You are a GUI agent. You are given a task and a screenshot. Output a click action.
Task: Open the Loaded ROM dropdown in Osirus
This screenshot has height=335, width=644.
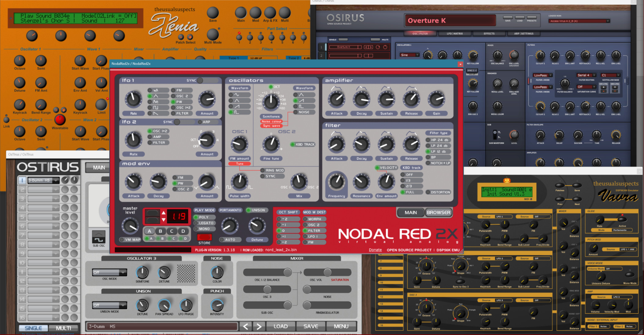click(579, 21)
